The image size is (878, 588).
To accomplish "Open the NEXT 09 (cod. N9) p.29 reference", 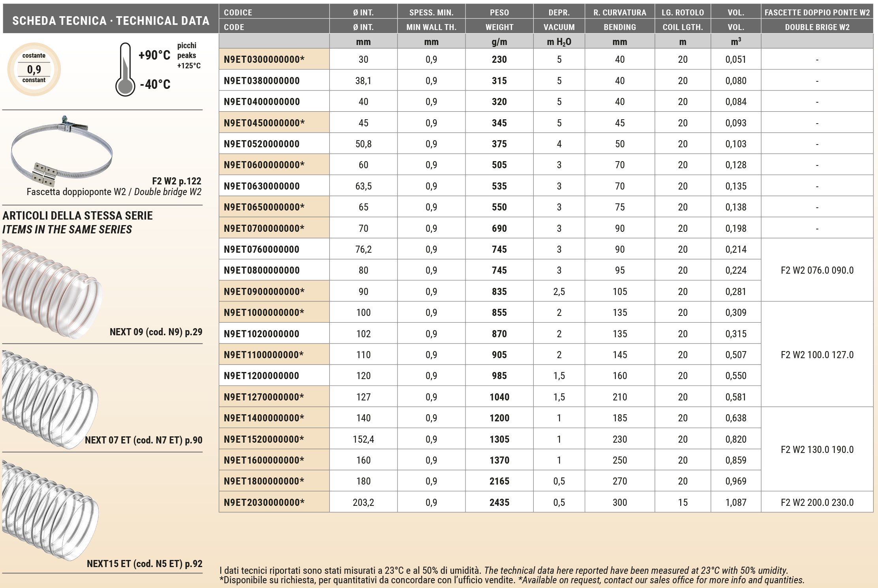I will 156,332.
